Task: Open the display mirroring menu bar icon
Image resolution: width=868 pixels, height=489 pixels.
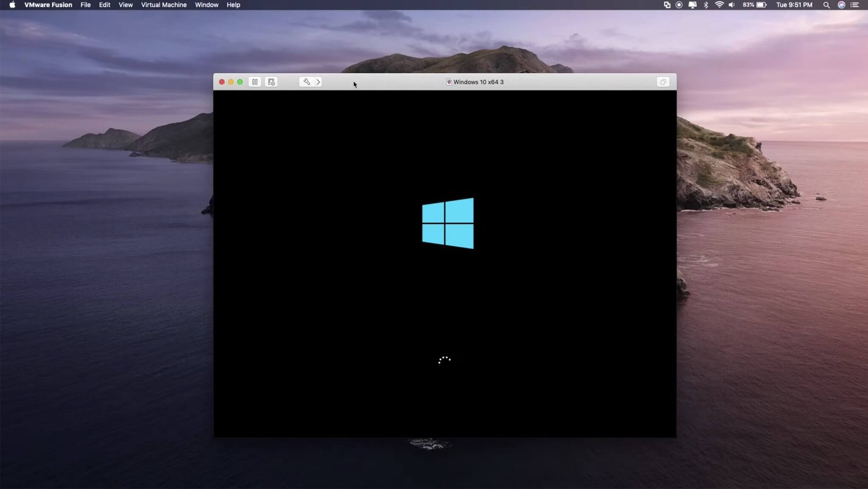Action: click(692, 5)
